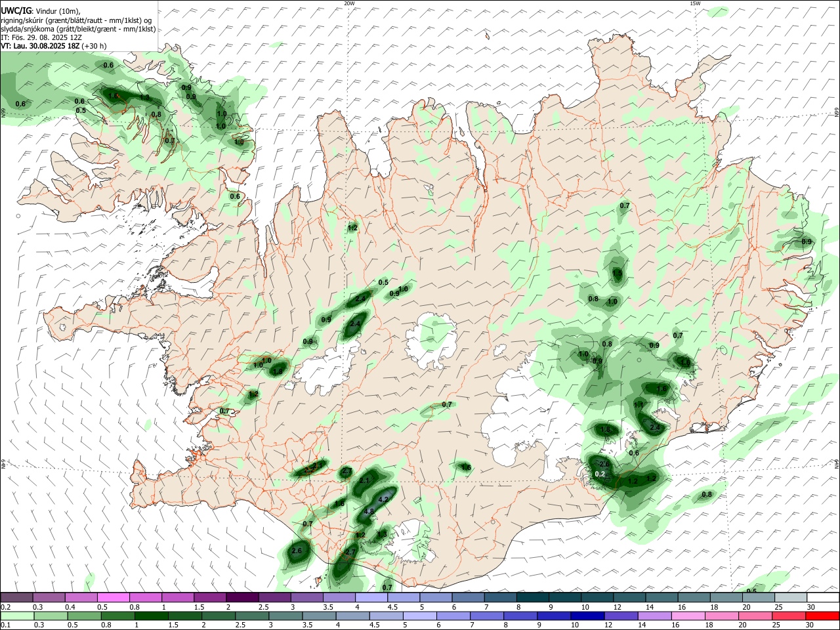
Task: Click the 'VT: Lau. 30.08.2025 18Z (+30 h)' line
Action: (x=54, y=46)
